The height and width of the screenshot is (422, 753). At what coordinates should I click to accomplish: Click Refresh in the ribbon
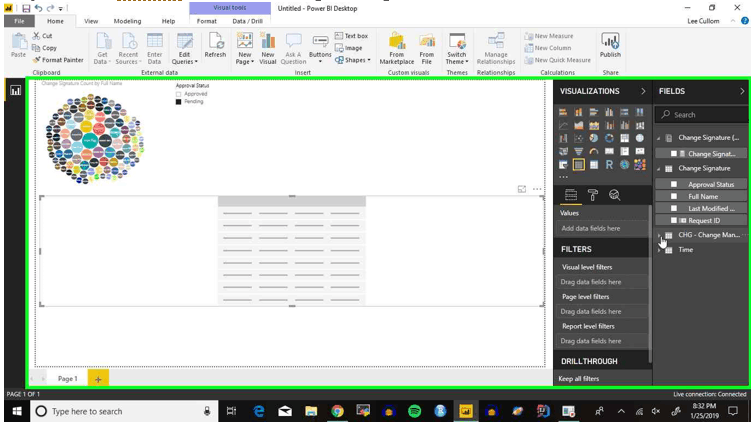click(215, 46)
